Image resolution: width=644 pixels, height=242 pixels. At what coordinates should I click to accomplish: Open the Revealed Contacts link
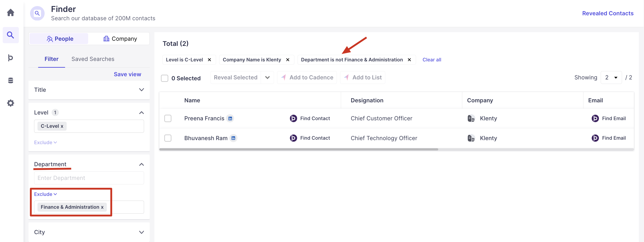pyautogui.click(x=608, y=13)
